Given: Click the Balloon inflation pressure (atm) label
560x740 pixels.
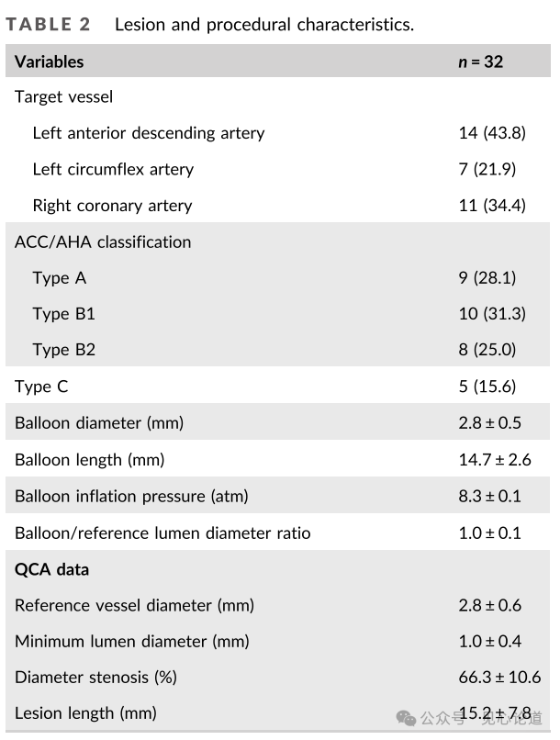Looking at the screenshot, I should tap(131, 496).
